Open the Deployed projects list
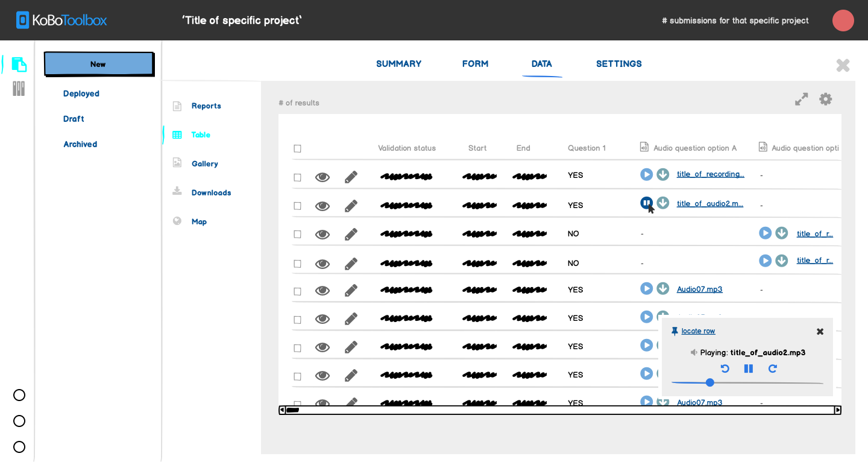 [x=81, y=93]
